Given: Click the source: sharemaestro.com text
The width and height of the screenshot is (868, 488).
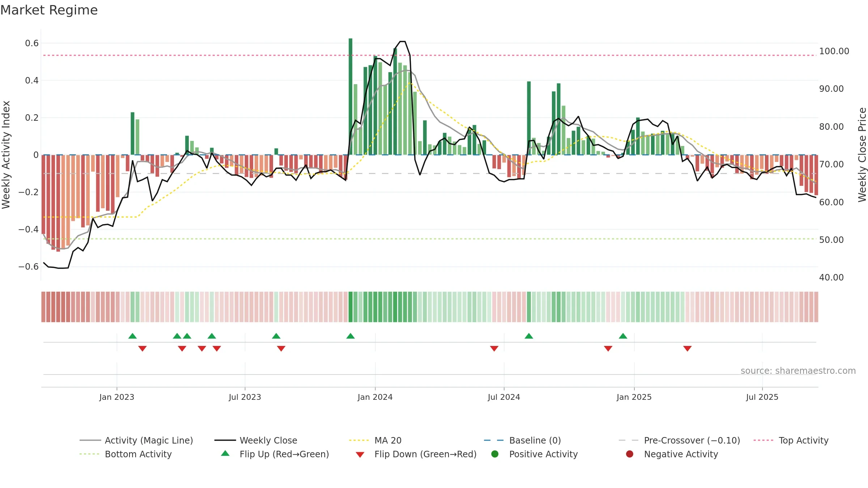Looking at the screenshot, I should (x=798, y=371).
